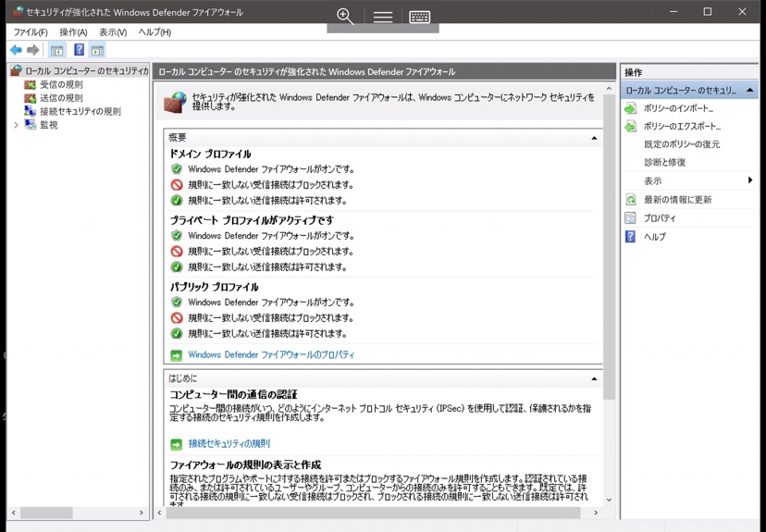Click the 接続セキュリティの規則 tree icon

point(31,111)
